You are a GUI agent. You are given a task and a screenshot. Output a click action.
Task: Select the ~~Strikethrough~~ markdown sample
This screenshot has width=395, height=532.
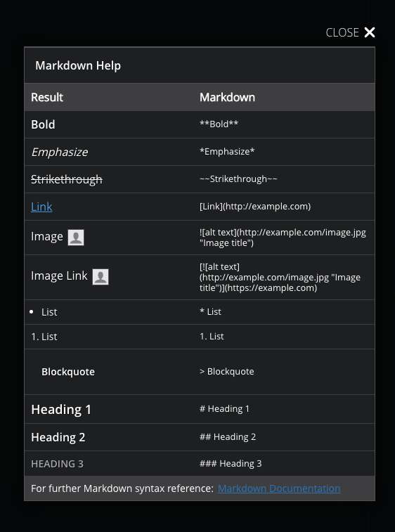pyautogui.click(x=238, y=179)
